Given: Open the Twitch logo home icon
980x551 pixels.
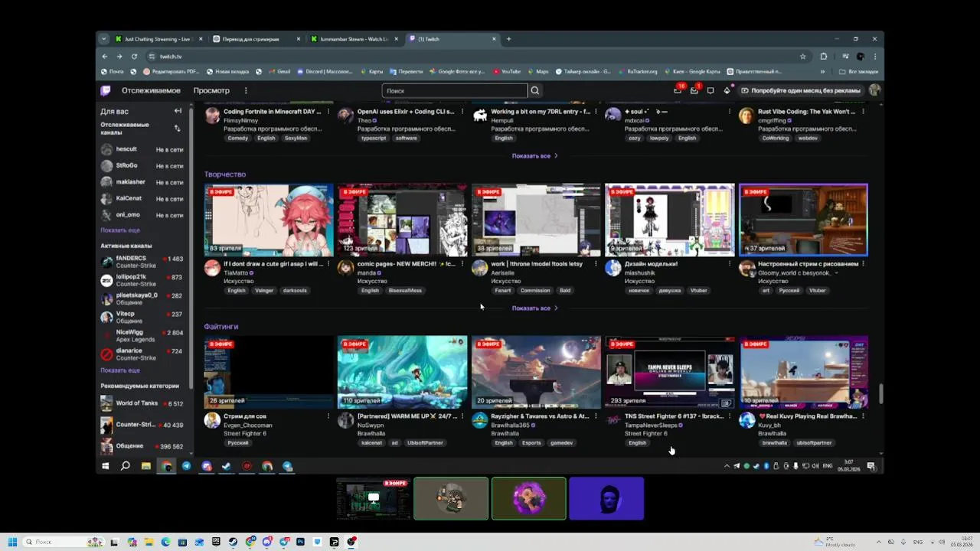Looking at the screenshot, I should tap(106, 90).
